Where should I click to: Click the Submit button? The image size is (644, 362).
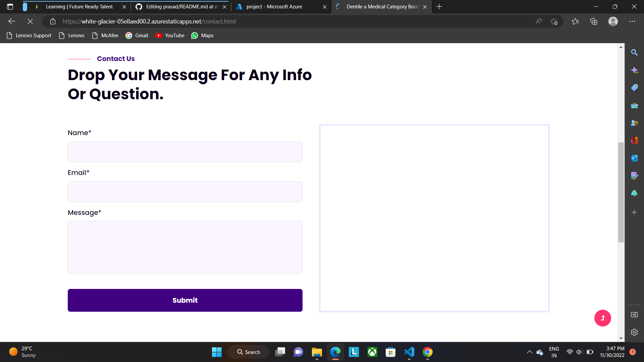(x=185, y=300)
